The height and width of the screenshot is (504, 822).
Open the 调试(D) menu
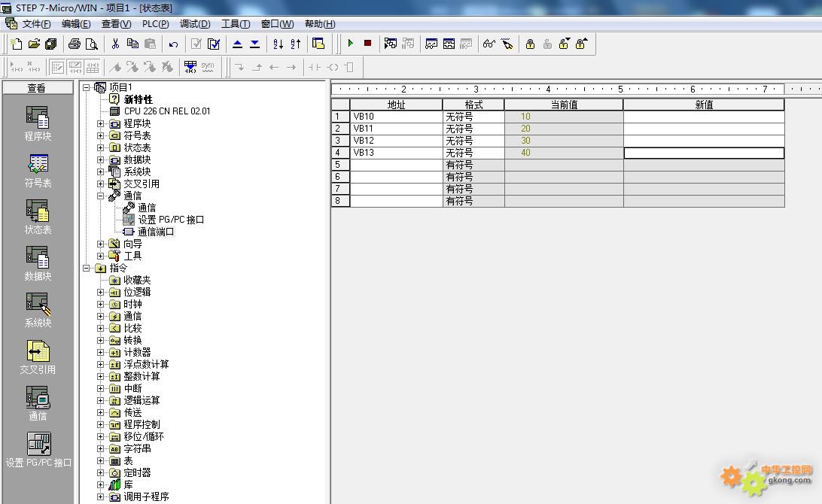[x=194, y=24]
